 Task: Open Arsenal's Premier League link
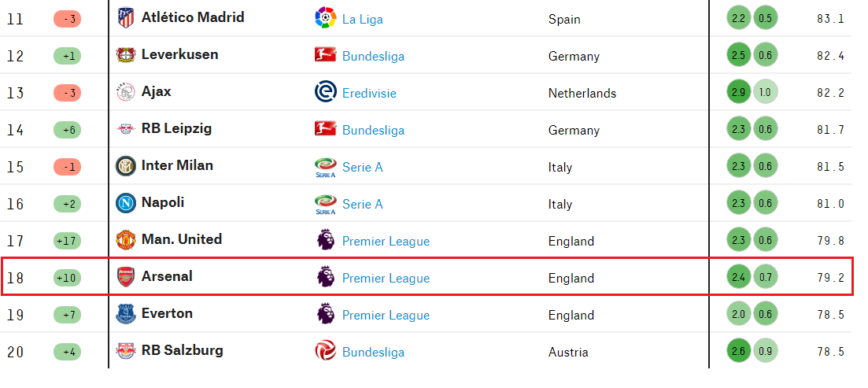(x=386, y=279)
